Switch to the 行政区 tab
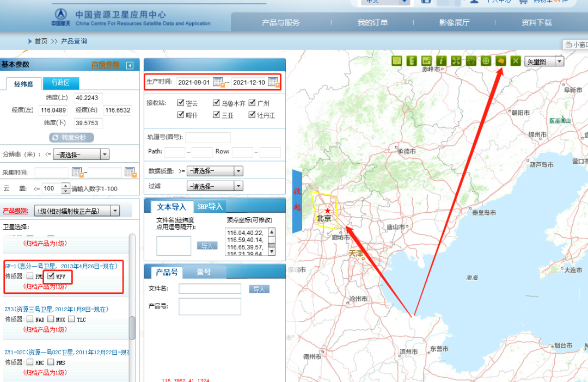 point(61,83)
